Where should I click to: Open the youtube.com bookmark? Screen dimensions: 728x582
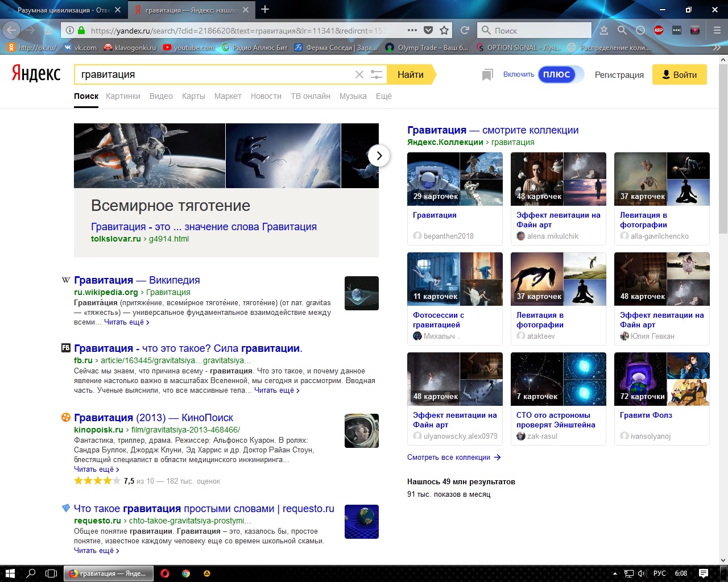click(189, 48)
